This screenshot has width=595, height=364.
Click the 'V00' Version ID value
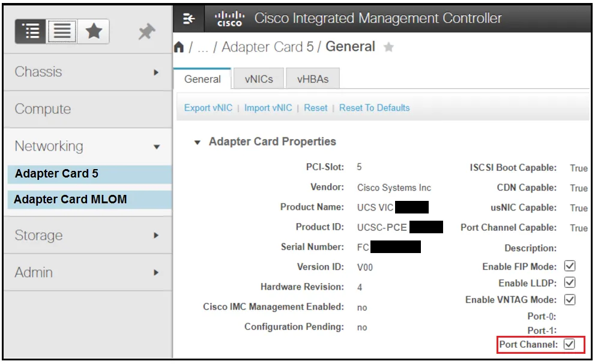[364, 267]
